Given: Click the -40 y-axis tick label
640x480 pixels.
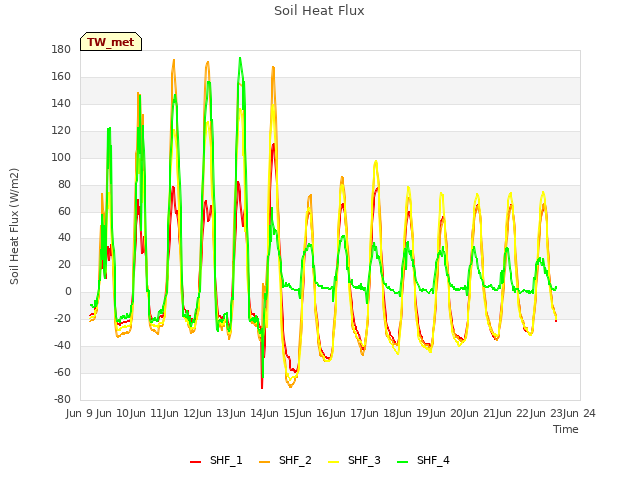Looking at the screenshot, I should (x=62, y=345).
